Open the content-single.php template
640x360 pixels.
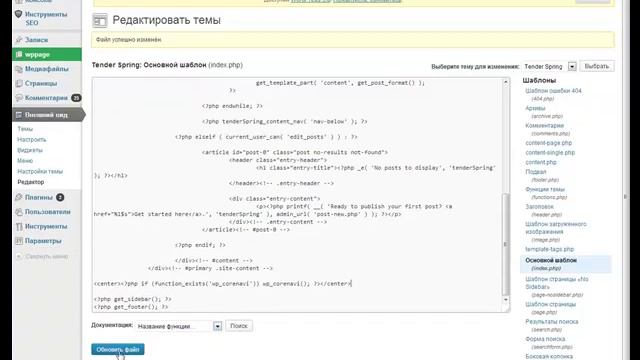pyautogui.click(x=550, y=153)
